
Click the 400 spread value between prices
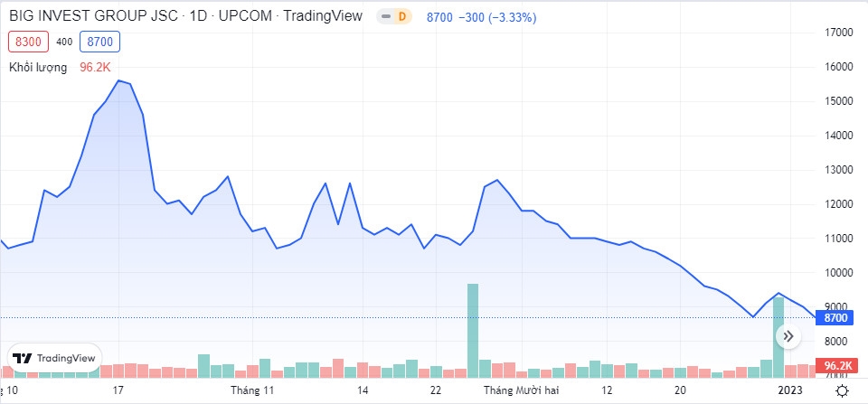[64, 42]
